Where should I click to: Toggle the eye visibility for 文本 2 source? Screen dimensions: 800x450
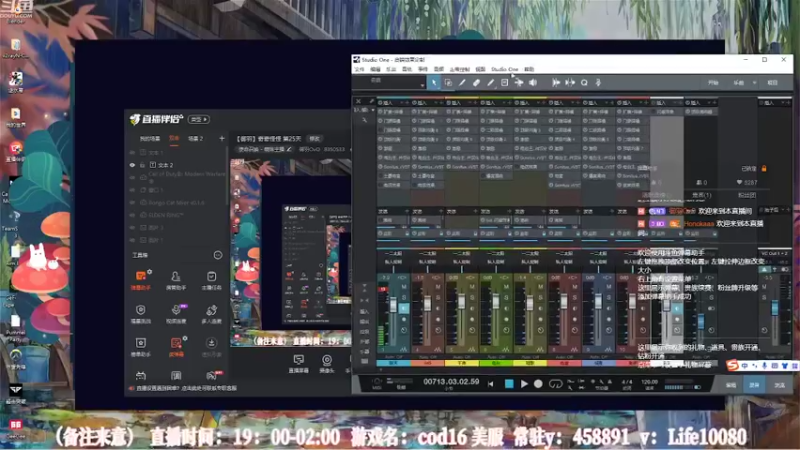[132, 165]
